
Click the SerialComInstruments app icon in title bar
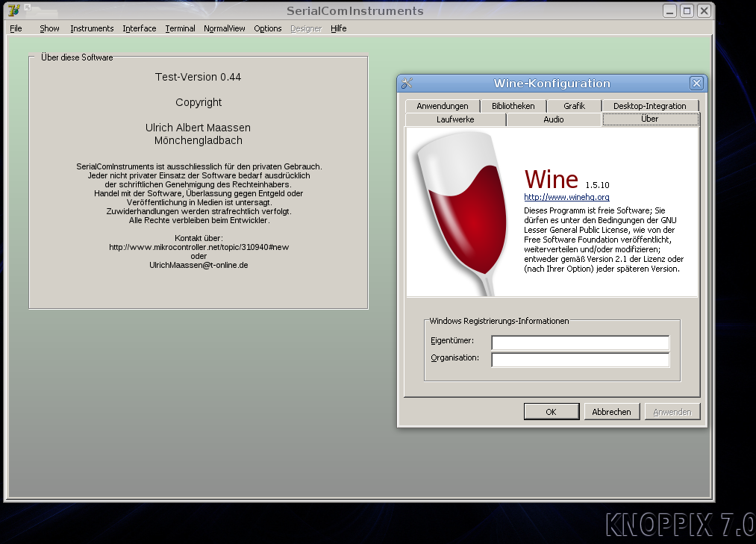[x=14, y=10]
